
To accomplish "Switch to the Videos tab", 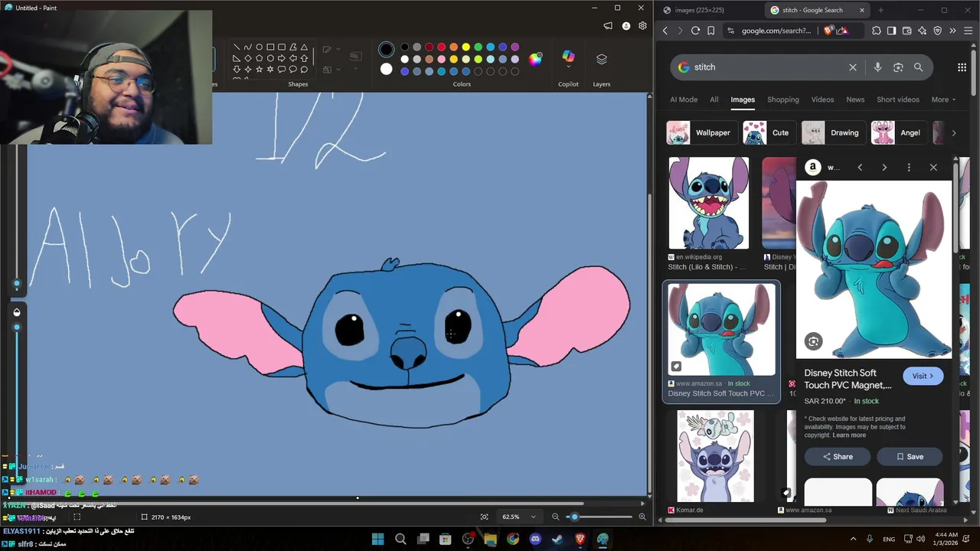I will 822,99.
